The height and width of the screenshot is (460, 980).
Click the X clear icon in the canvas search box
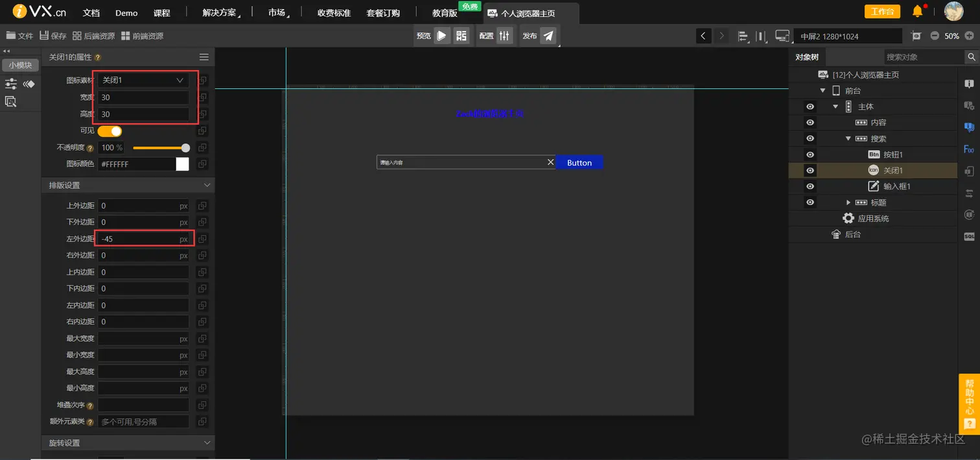pos(551,162)
